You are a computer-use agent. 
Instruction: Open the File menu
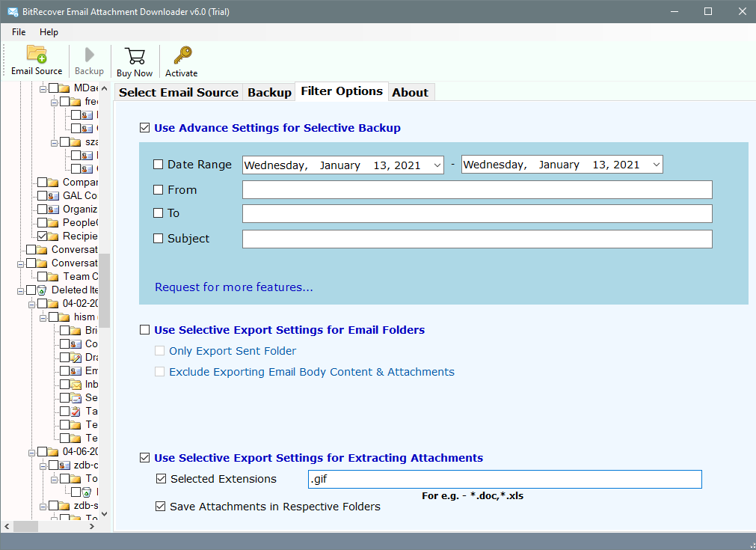pyautogui.click(x=19, y=32)
